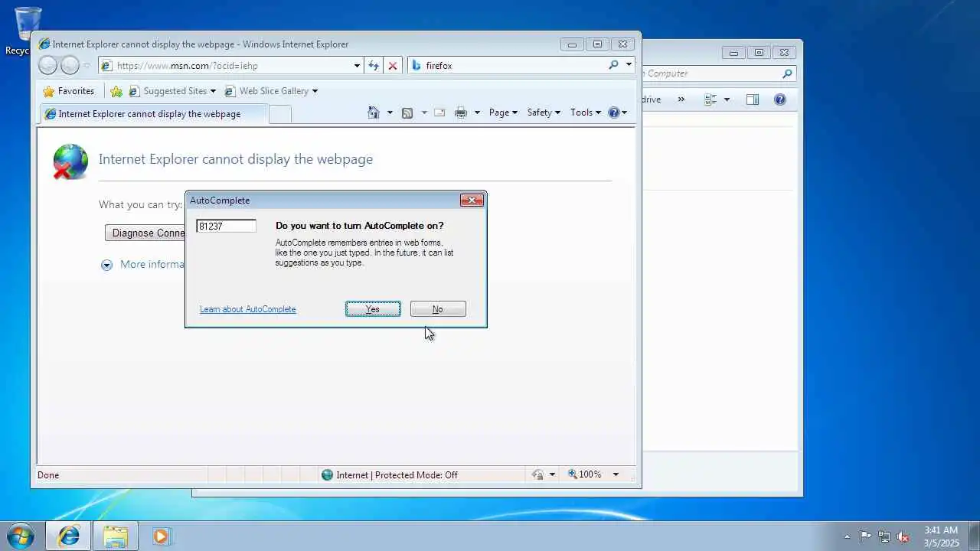Viewport: 980px width, 551px height.
Task: Click the globe error icon on page
Action: point(70,161)
